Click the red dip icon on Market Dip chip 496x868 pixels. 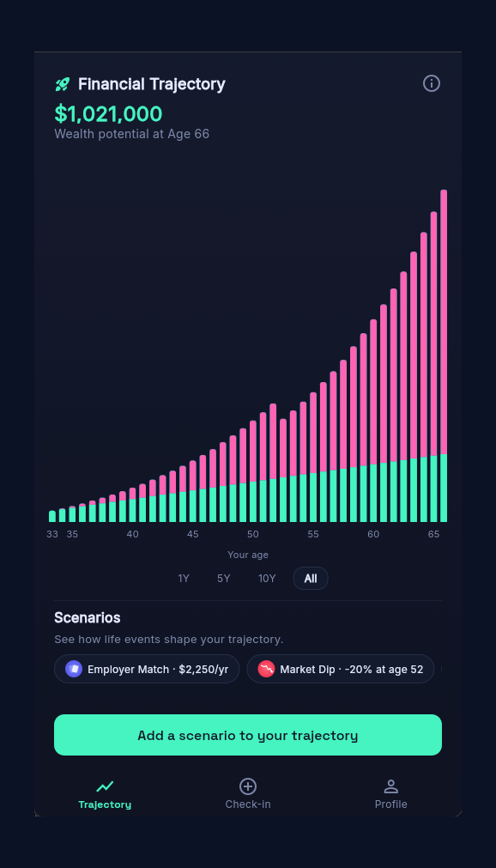pyautogui.click(x=267, y=669)
